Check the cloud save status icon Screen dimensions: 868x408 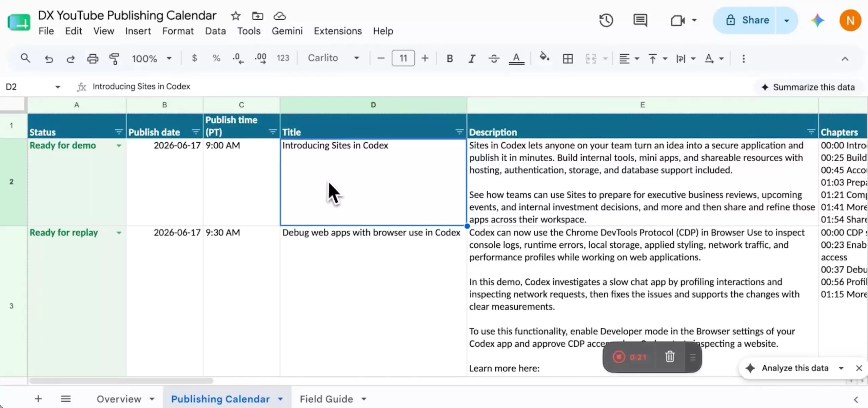(280, 16)
